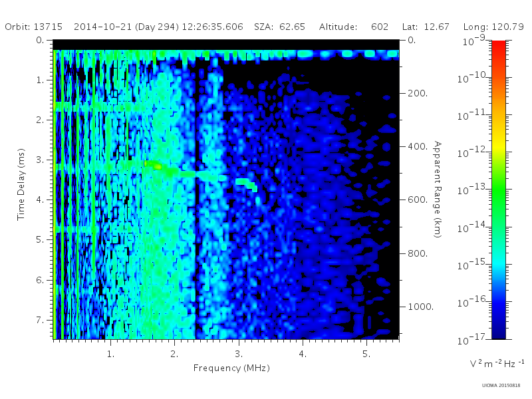532x399 pixels.
Task: Click the bright green echo trace near 1.7 MHz
Action: click(x=154, y=165)
